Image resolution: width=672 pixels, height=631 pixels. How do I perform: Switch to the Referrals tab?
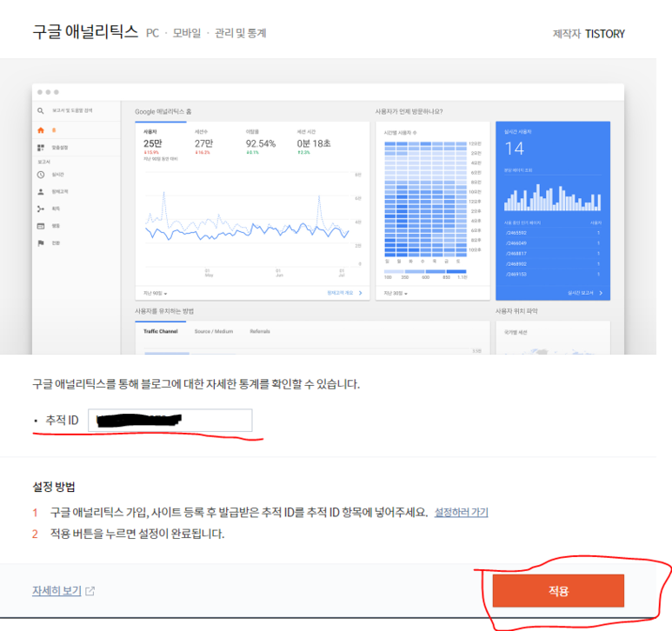click(260, 331)
